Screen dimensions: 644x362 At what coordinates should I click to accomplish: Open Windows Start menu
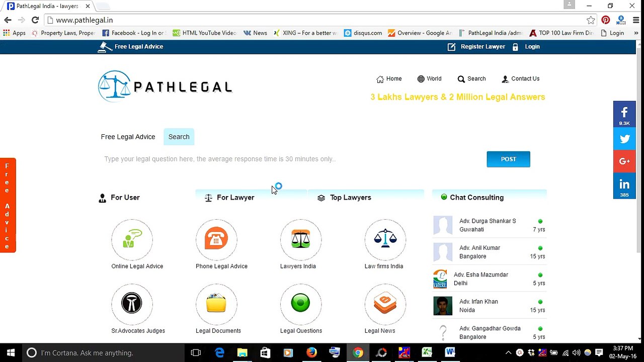(x=11, y=353)
